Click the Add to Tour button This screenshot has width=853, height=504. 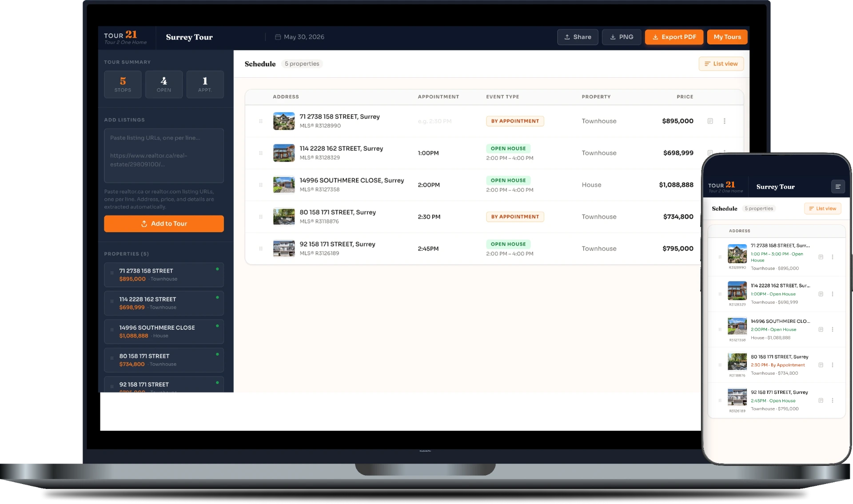tap(164, 224)
